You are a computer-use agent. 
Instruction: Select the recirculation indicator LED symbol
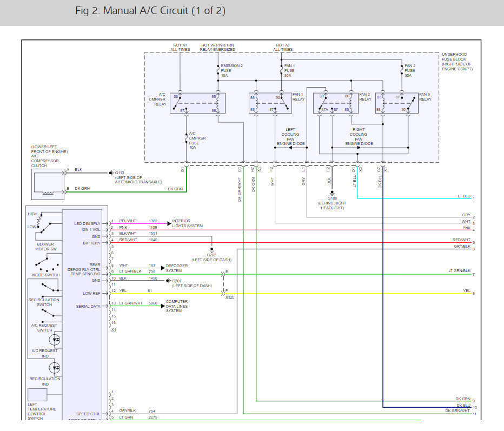(x=54, y=367)
